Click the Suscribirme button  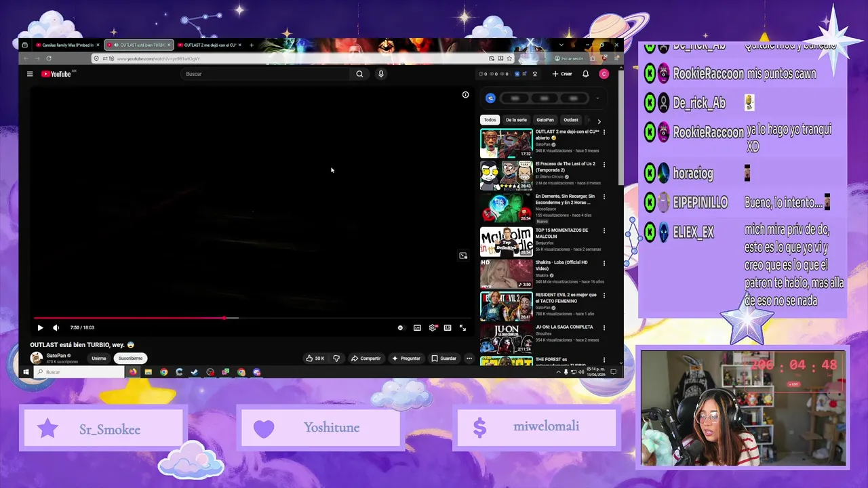coord(130,358)
